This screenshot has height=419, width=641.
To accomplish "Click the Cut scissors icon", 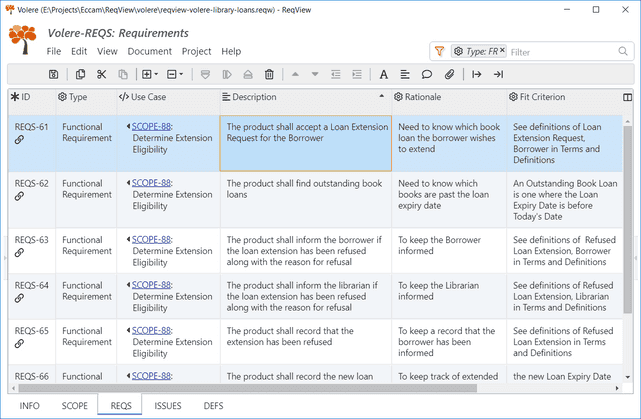I will point(101,74).
